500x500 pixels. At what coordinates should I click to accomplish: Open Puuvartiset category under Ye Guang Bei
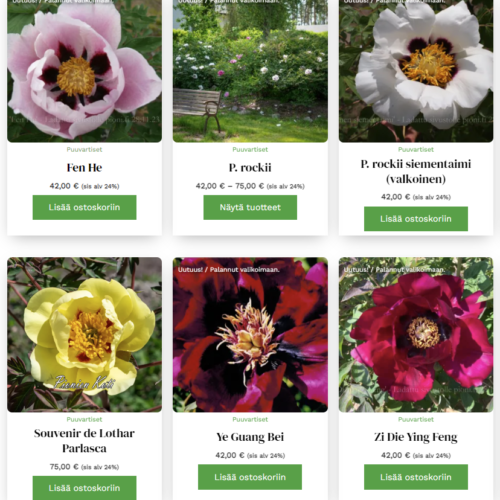(250, 419)
